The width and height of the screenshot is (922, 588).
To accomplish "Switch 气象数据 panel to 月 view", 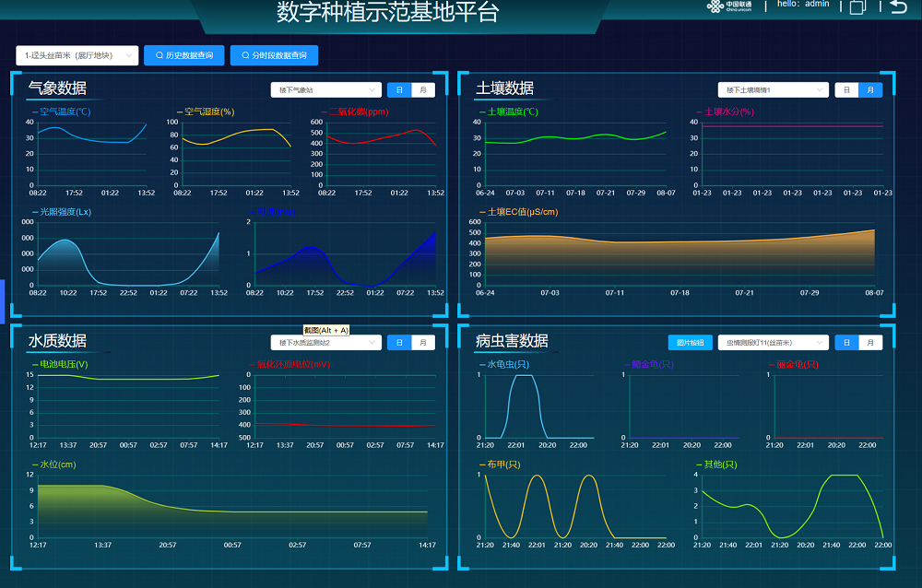I will point(423,90).
